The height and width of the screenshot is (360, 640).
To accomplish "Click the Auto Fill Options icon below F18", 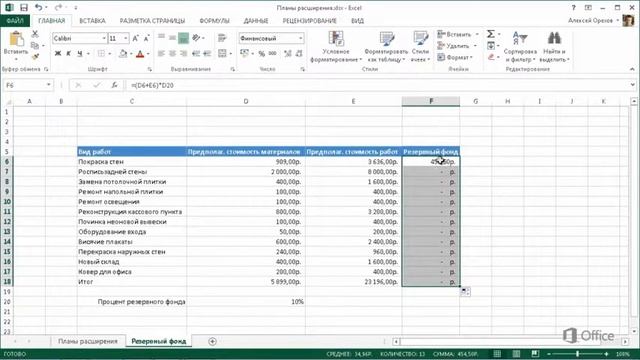I will tap(464, 291).
